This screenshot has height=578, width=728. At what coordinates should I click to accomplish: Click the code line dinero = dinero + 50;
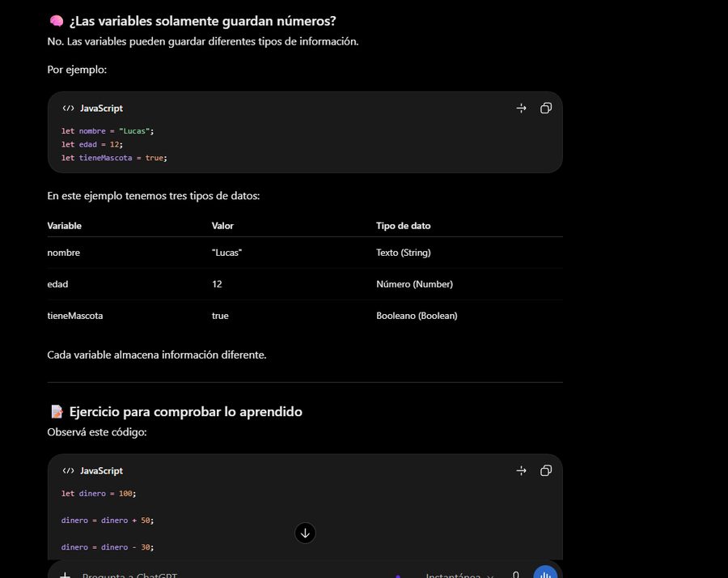(x=108, y=521)
